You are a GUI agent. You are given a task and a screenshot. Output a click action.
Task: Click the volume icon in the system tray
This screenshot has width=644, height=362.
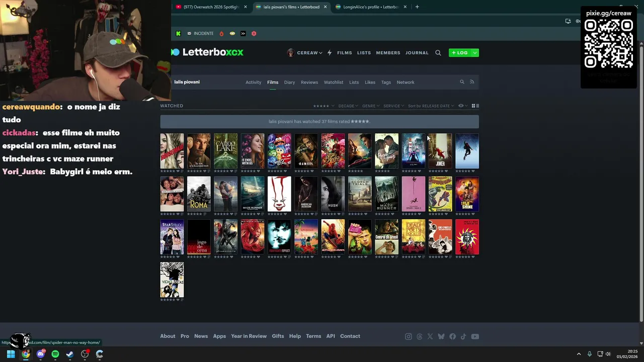point(608,354)
